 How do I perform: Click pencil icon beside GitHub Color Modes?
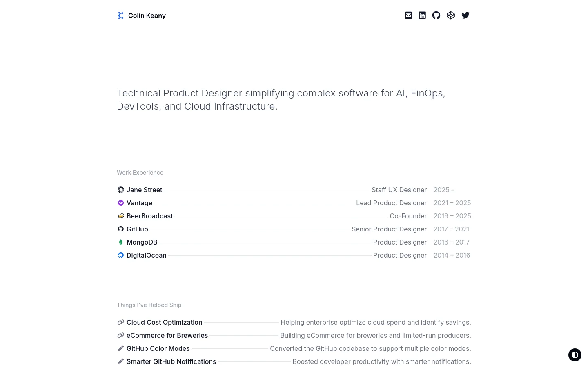(121, 348)
